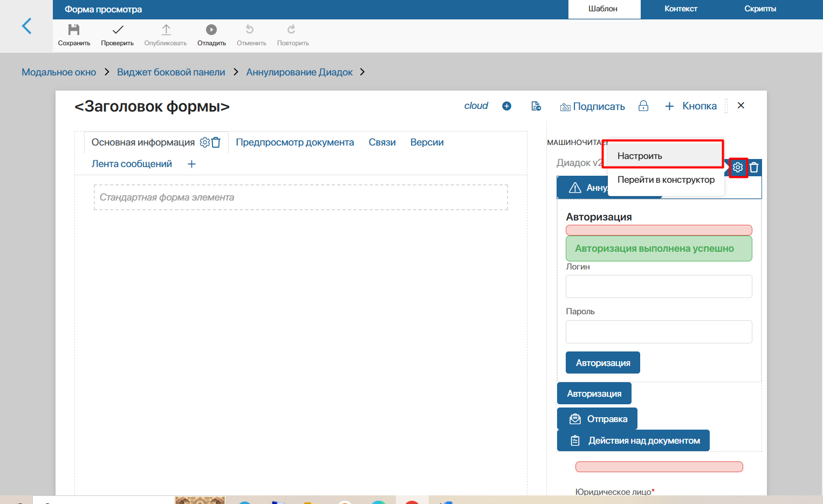Close the form with the X icon
The image size is (823, 504).
(x=741, y=106)
